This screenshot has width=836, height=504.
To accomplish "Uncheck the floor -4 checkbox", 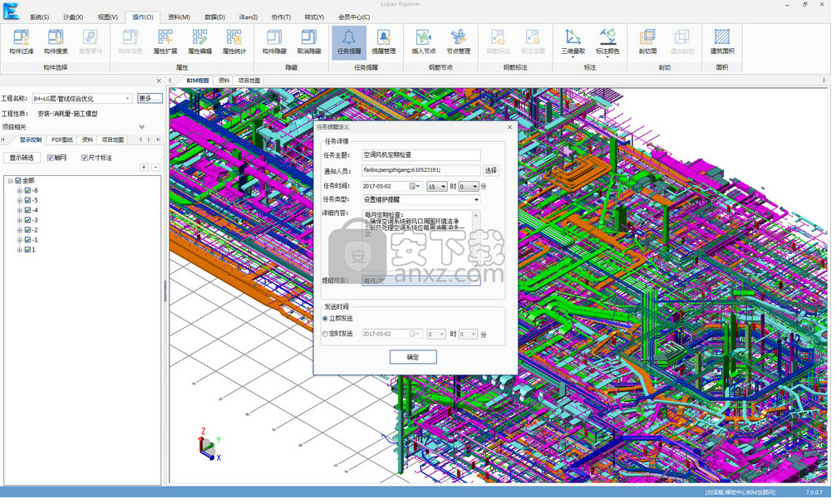I will 27,210.
